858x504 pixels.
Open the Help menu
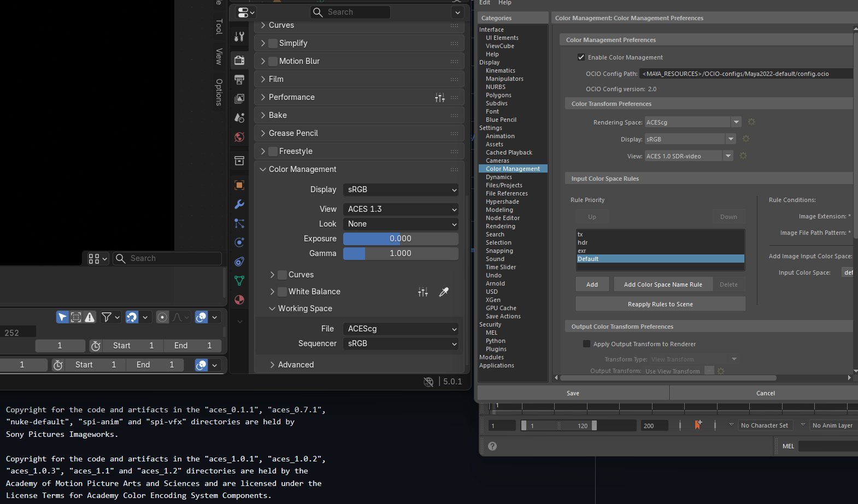(x=504, y=3)
